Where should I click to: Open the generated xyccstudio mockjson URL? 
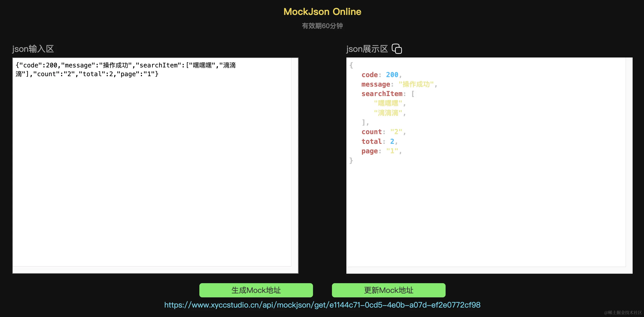click(322, 305)
